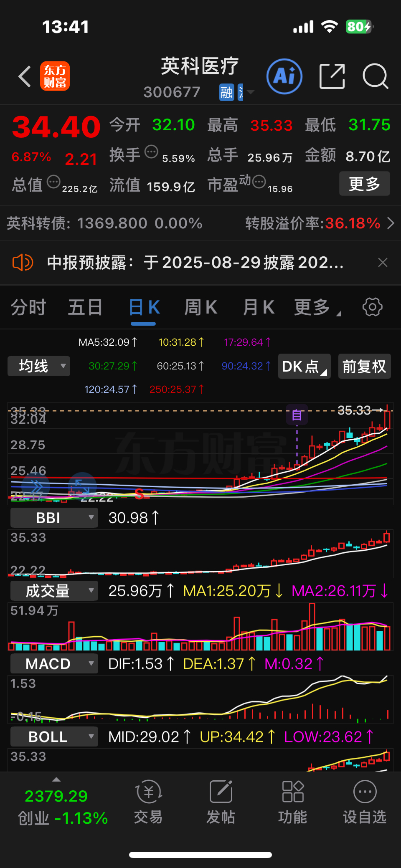Tap the MA5:32.09 value
Screen dimensions: 401x868
[x=108, y=342]
